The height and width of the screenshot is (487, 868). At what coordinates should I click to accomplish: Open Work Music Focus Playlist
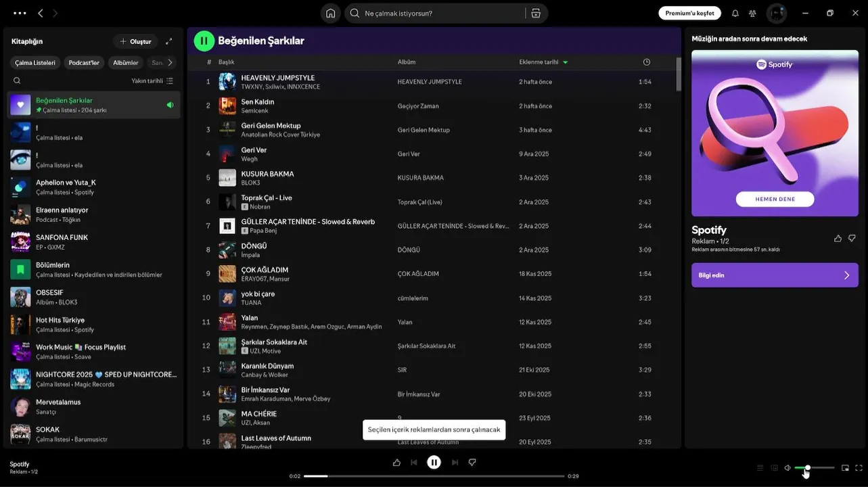[x=94, y=352]
